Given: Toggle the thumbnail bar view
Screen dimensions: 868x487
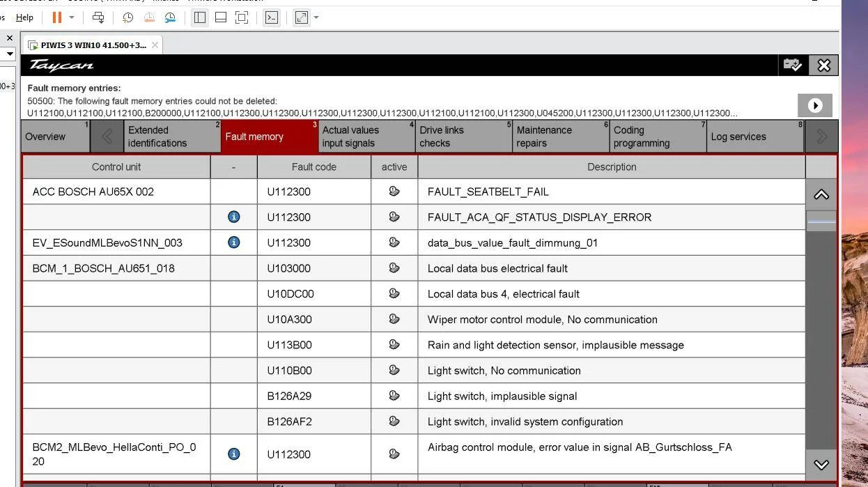Looking at the screenshot, I should tap(221, 17).
